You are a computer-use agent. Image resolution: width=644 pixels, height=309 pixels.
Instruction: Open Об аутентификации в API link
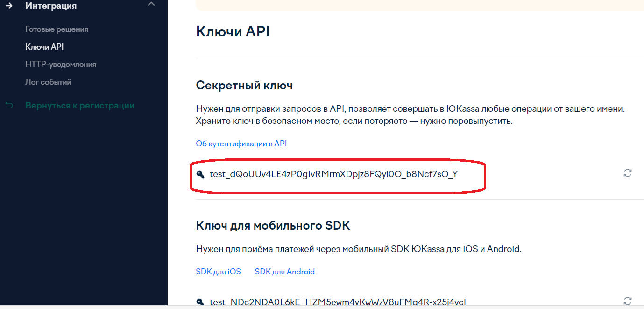(241, 144)
